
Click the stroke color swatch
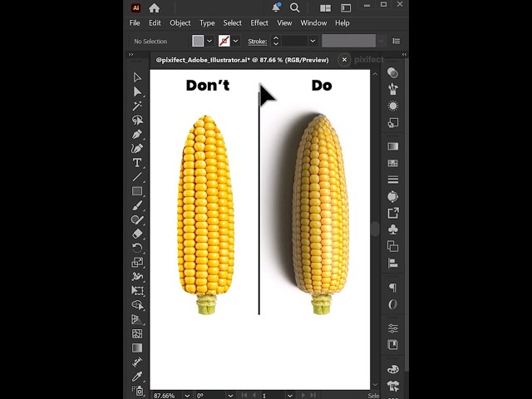coord(224,41)
